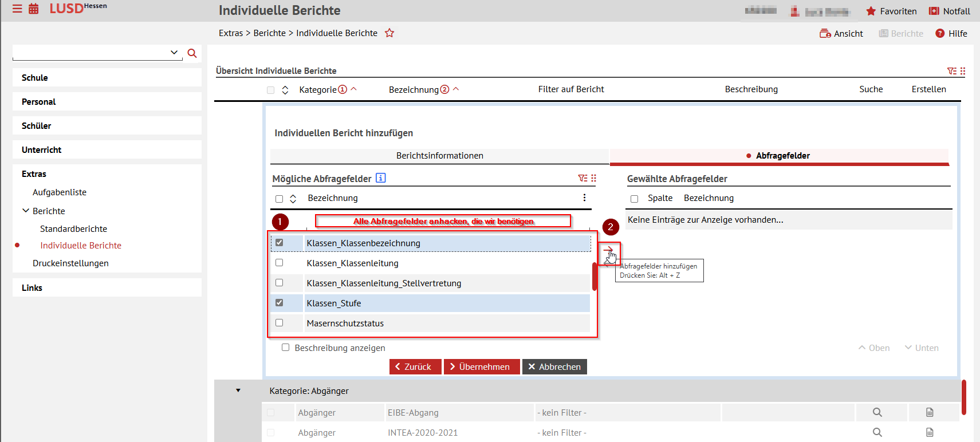Open the sidebar search dropdown
This screenshot has width=980, height=442.
coord(174,53)
